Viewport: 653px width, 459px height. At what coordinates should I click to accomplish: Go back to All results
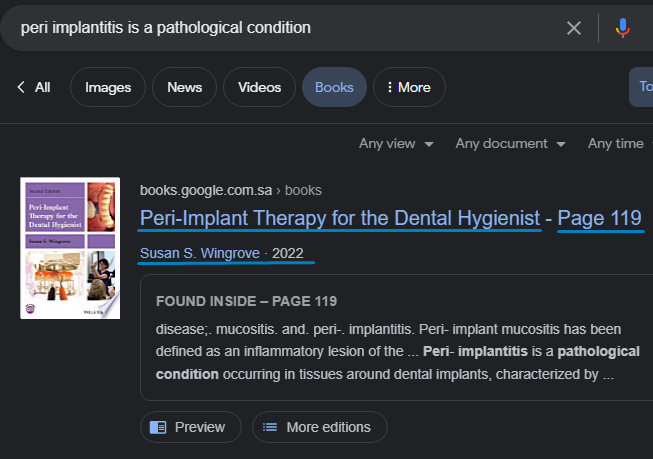(34, 87)
